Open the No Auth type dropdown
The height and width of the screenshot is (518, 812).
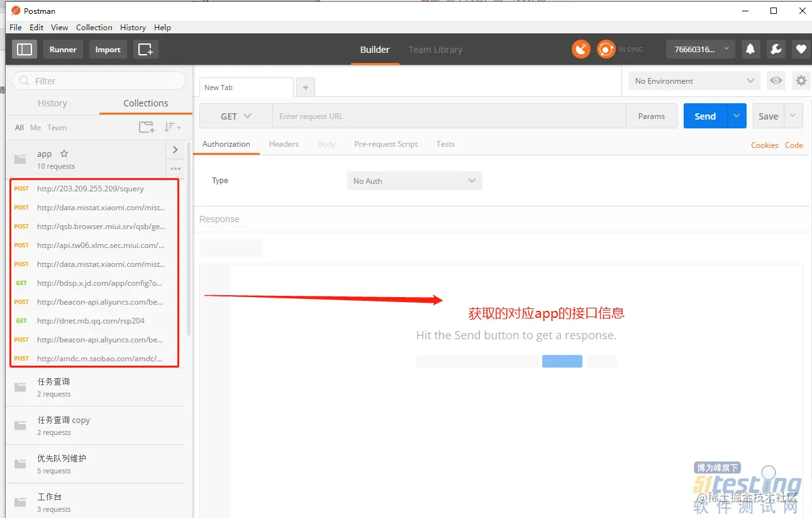coord(414,181)
